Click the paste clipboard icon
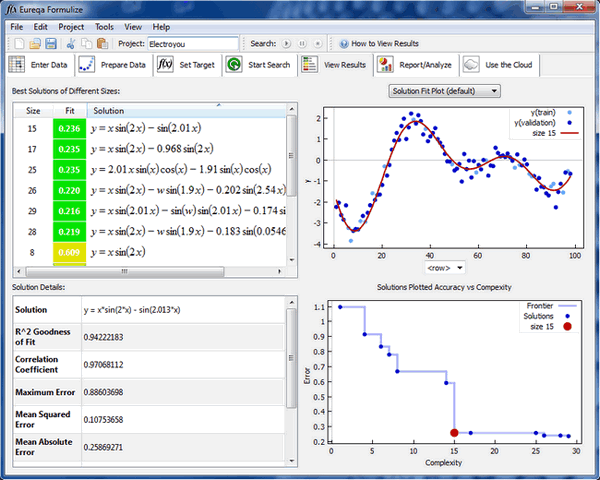The width and height of the screenshot is (600, 480). coord(103,44)
